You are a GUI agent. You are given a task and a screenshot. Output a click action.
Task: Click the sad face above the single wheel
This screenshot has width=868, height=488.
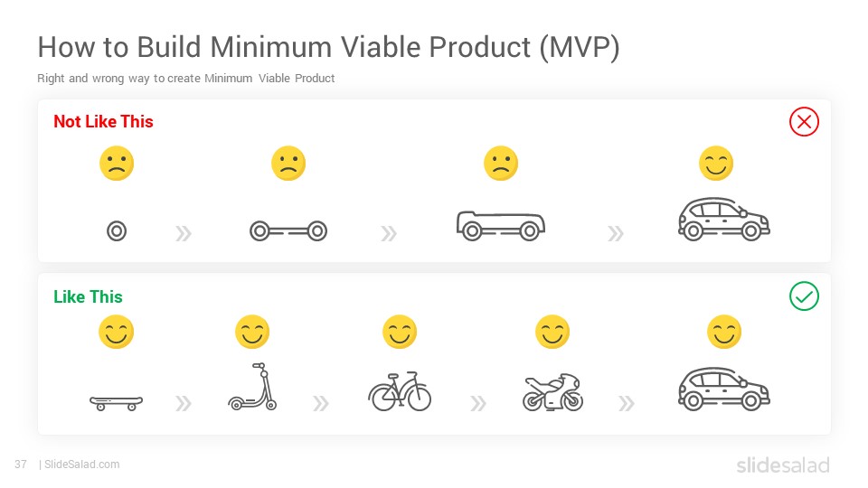click(x=117, y=164)
